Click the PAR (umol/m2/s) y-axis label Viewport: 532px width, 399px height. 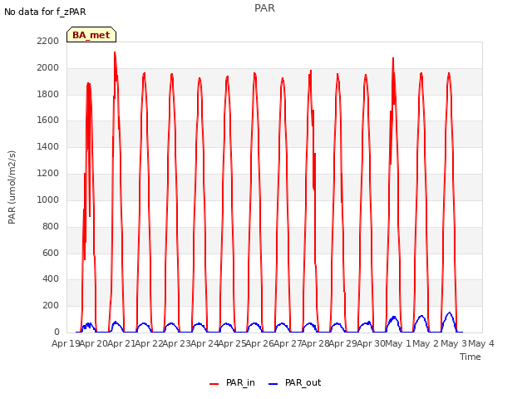[x=12, y=187]
